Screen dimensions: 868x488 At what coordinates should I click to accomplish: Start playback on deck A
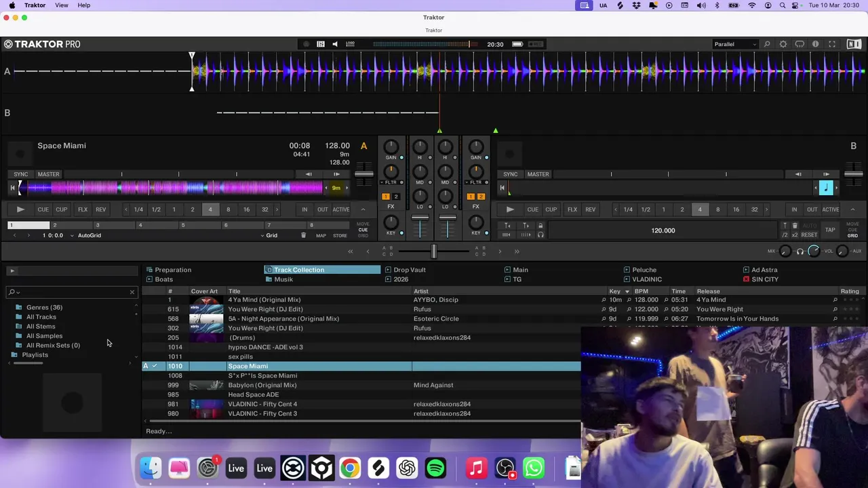20,209
